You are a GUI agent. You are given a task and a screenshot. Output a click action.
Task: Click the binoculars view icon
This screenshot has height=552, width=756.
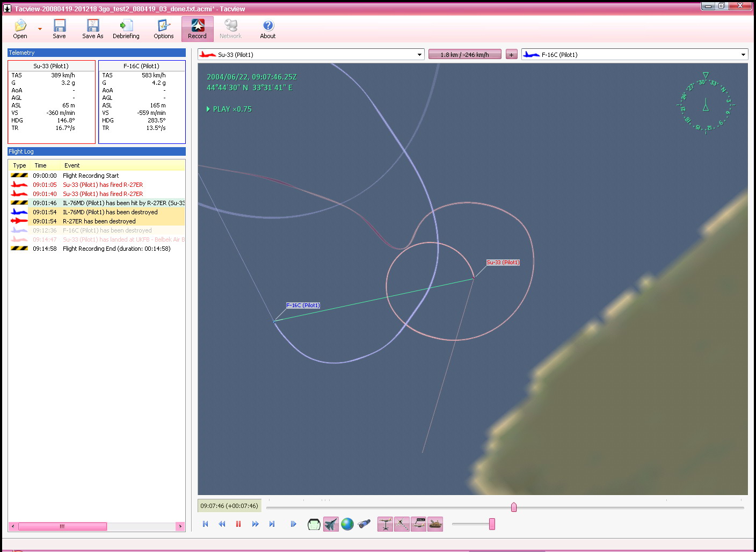[x=364, y=524]
